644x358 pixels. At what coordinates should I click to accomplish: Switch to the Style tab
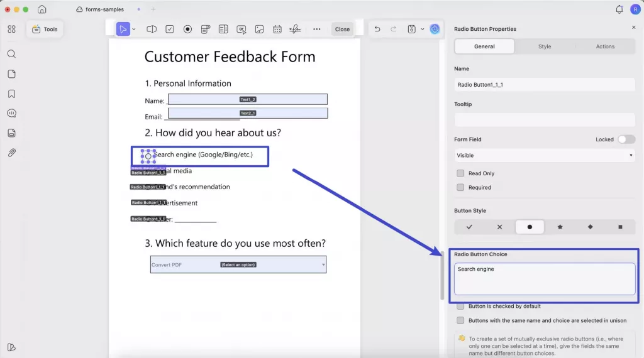545,46
